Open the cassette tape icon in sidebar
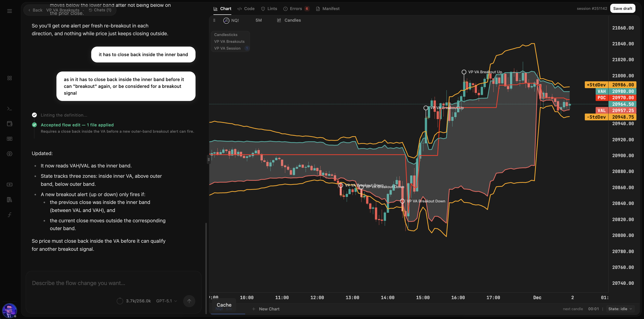 pyautogui.click(x=10, y=139)
